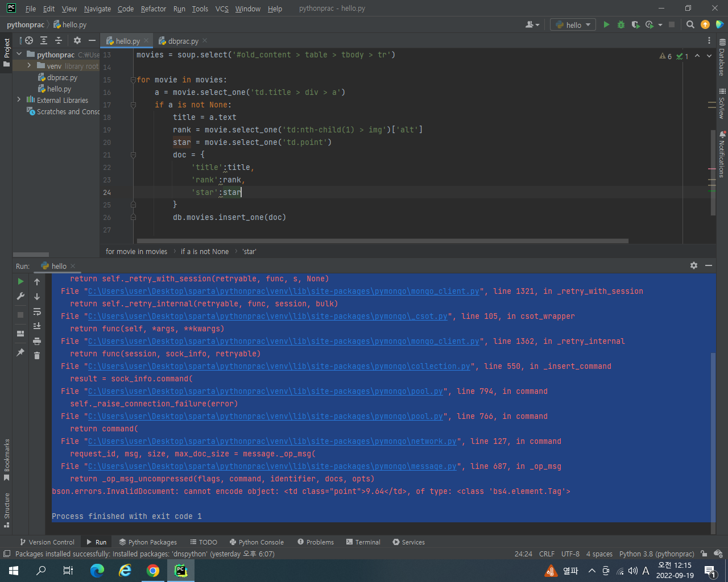Toggle pin tab in Run panel
The image size is (728, 582).
coord(20,352)
